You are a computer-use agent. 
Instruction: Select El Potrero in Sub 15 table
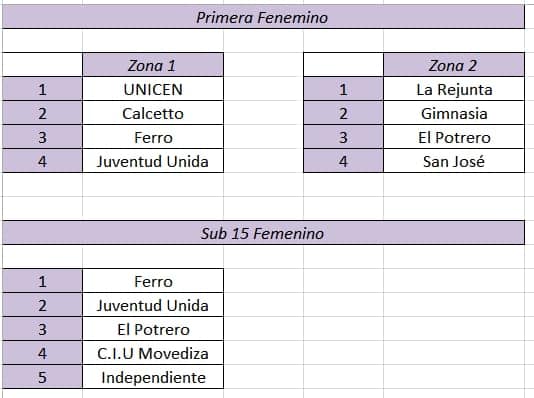(x=153, y=329)
